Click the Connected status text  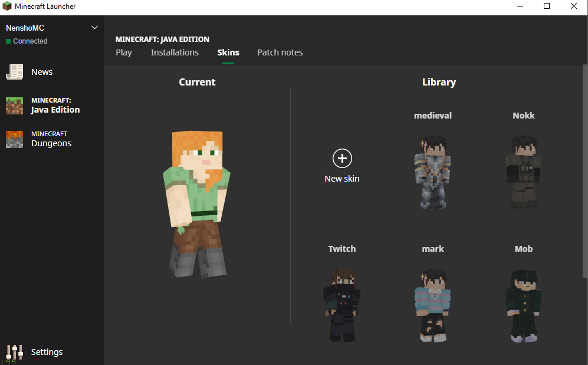click(x=30, y=41)
